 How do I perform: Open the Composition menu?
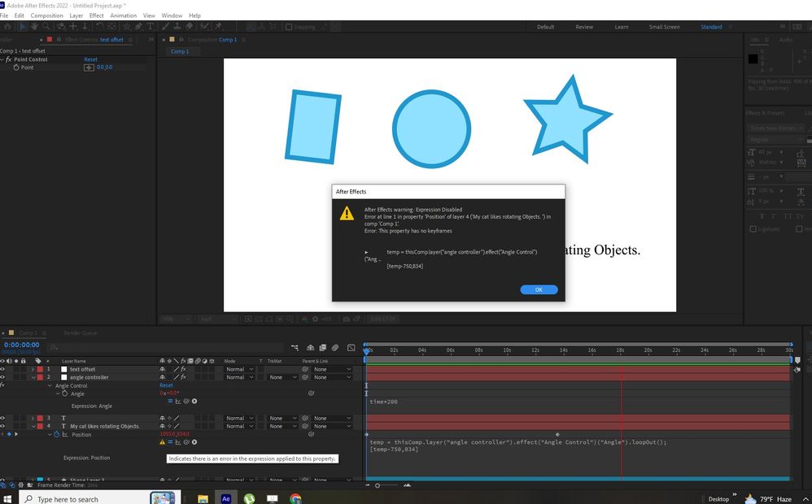coord(46,15)
